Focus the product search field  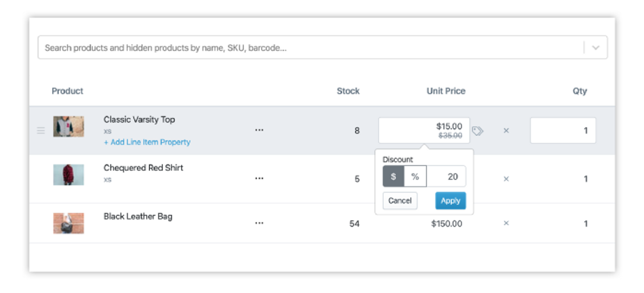coord(309,48)
